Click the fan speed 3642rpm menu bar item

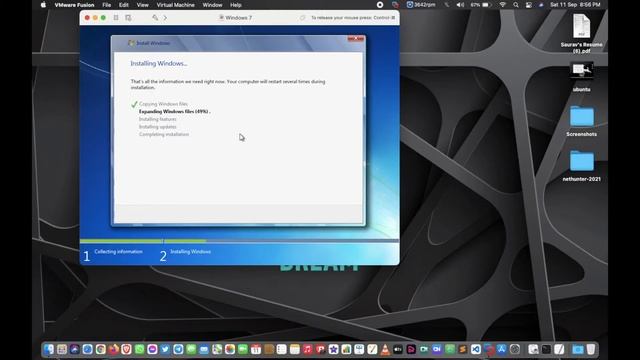[421, 5]
